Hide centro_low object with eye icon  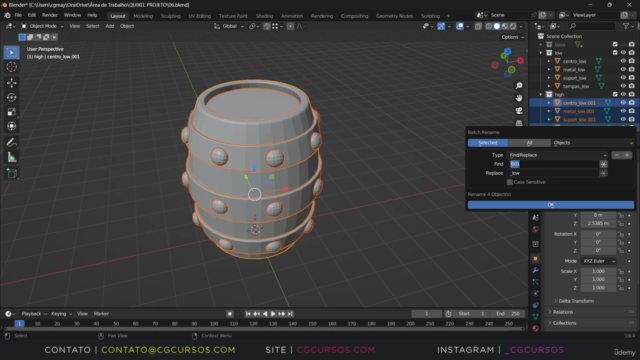click(x=623, y=61)
